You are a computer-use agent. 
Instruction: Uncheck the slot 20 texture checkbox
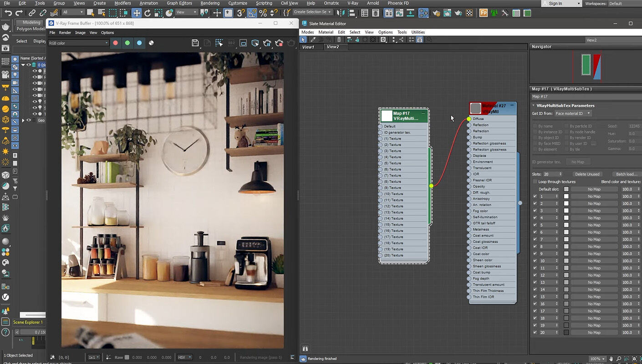click(535, 333)
